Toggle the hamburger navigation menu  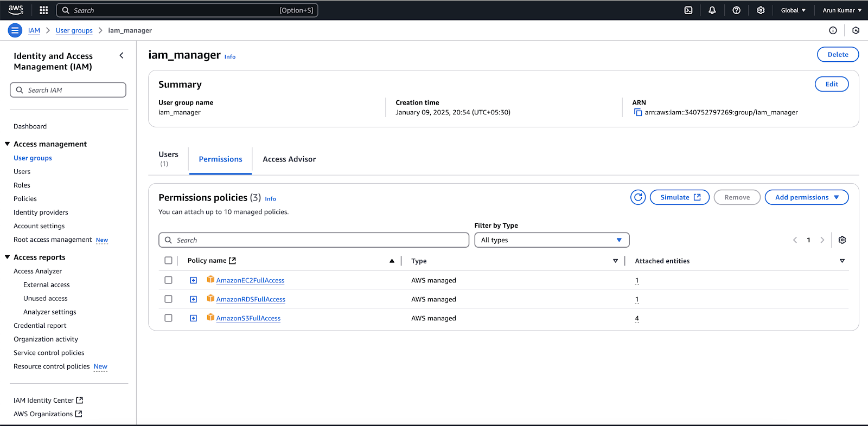(15, 30)
